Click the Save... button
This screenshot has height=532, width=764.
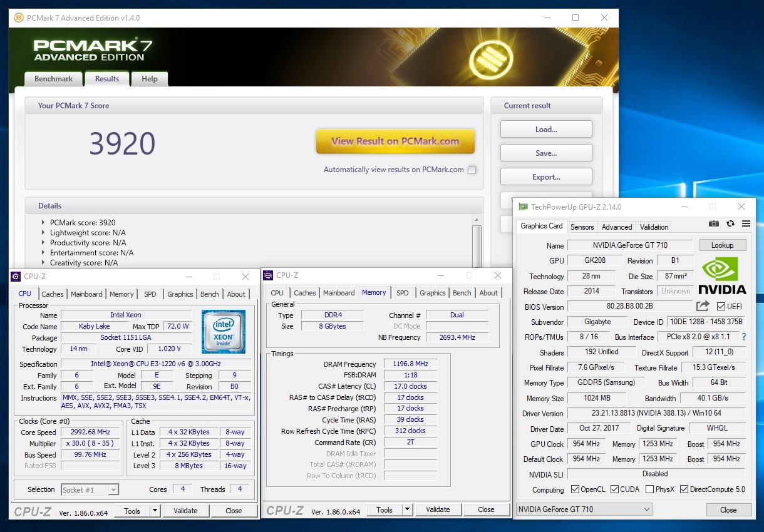click(546, 153)
